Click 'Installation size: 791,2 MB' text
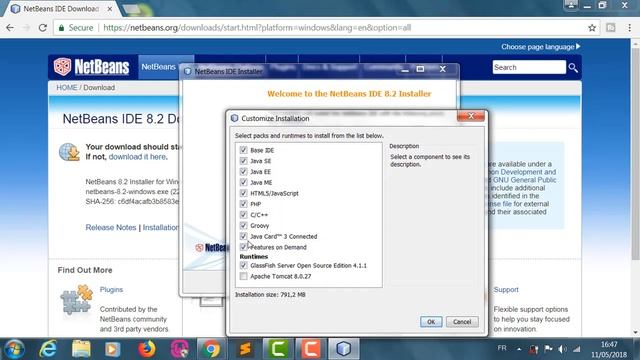This screenshot has width=640, height=360. 270,294
